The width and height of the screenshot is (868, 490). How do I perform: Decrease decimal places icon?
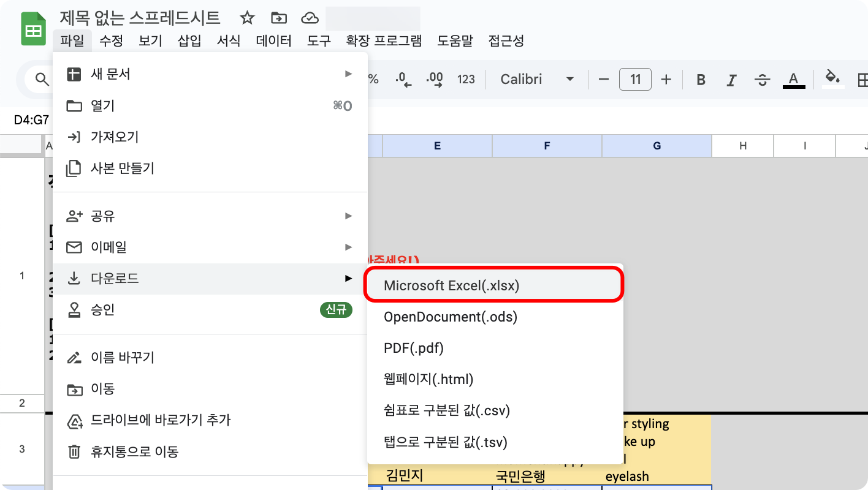point(403,80)
